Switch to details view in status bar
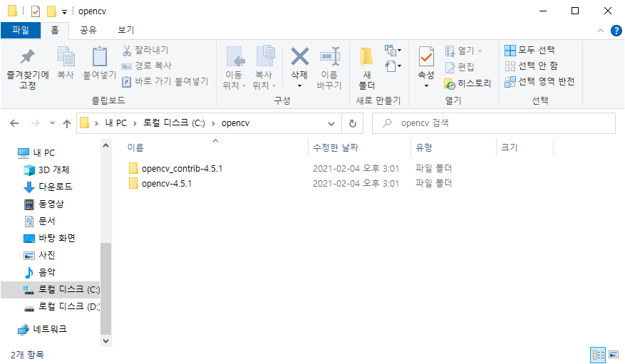The width and height of the screenshot is (625, 364). 597,355
